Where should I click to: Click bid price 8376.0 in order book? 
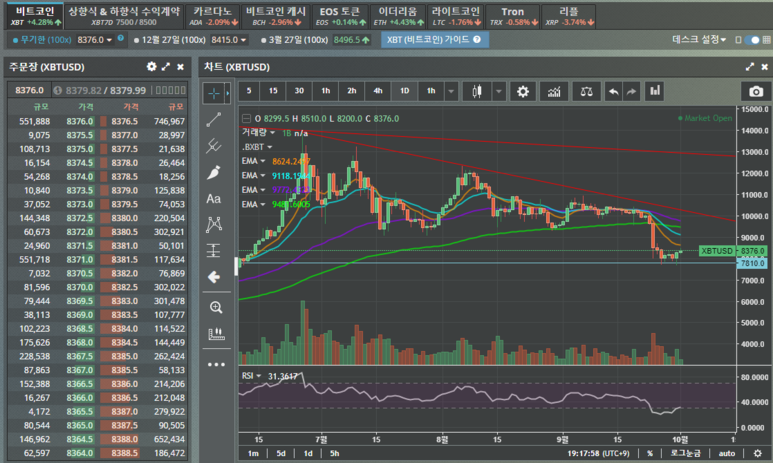(80, 121)
